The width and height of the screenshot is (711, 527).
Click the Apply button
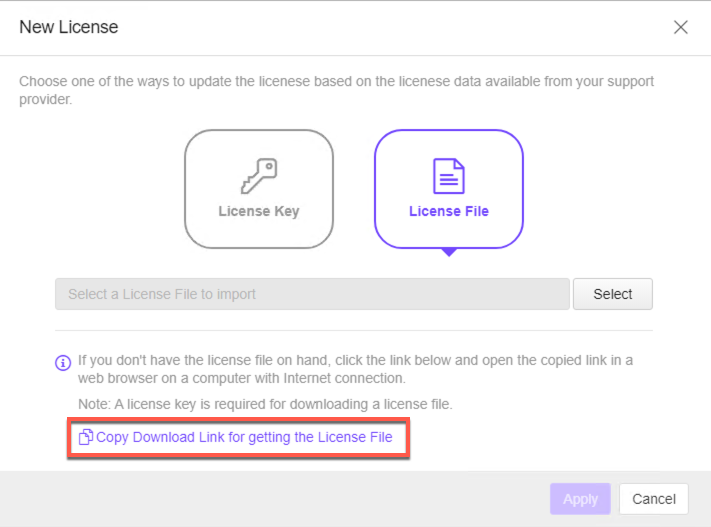[x=580, y=499]
